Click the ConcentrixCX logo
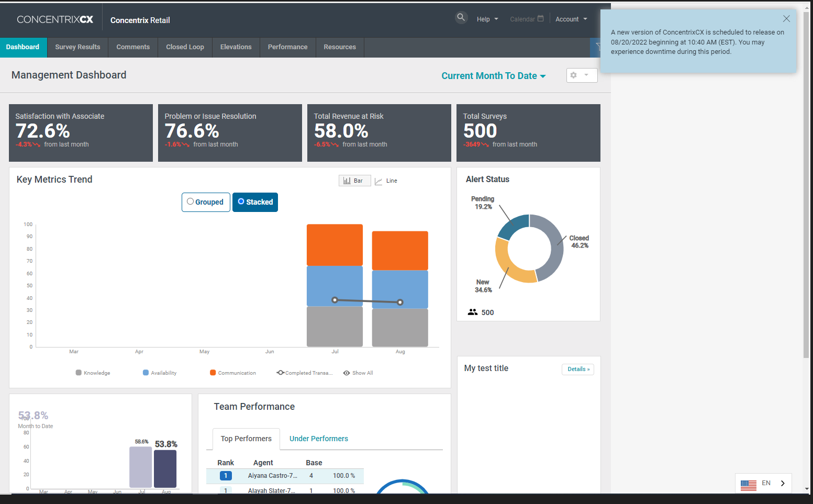The height and width of the screenshot is (504, 813). [x=55, y=19]
